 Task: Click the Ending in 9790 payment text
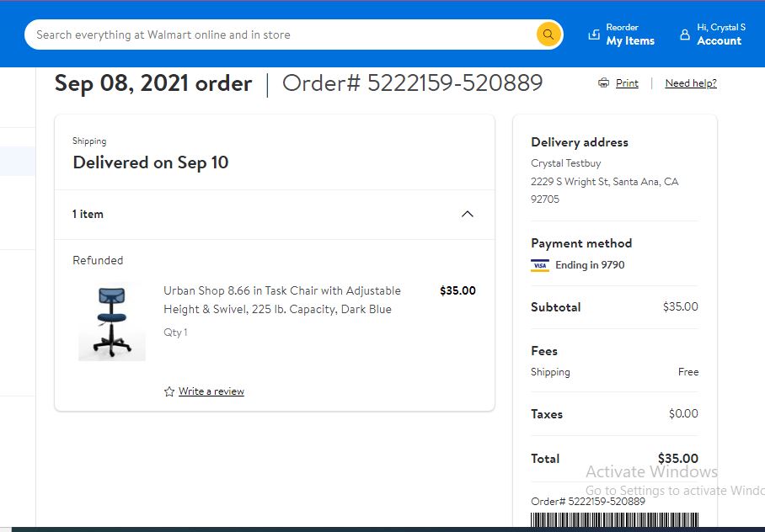pos(590,265)
